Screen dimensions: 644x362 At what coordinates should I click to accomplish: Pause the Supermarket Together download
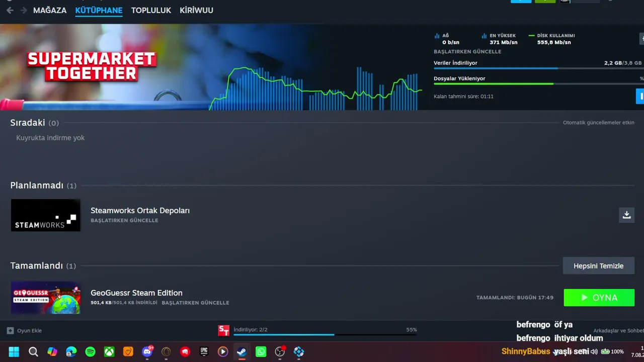point(640,96)
